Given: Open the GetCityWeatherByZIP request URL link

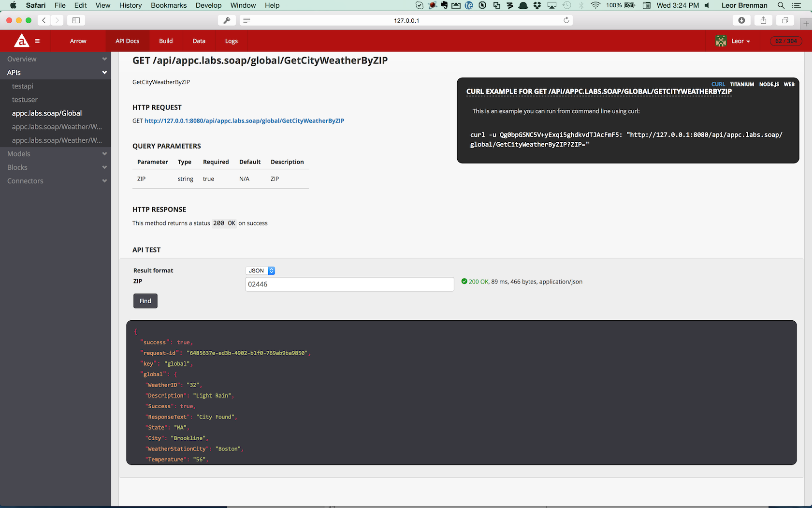Looking at the screenshot, I should tap(244, 121).
